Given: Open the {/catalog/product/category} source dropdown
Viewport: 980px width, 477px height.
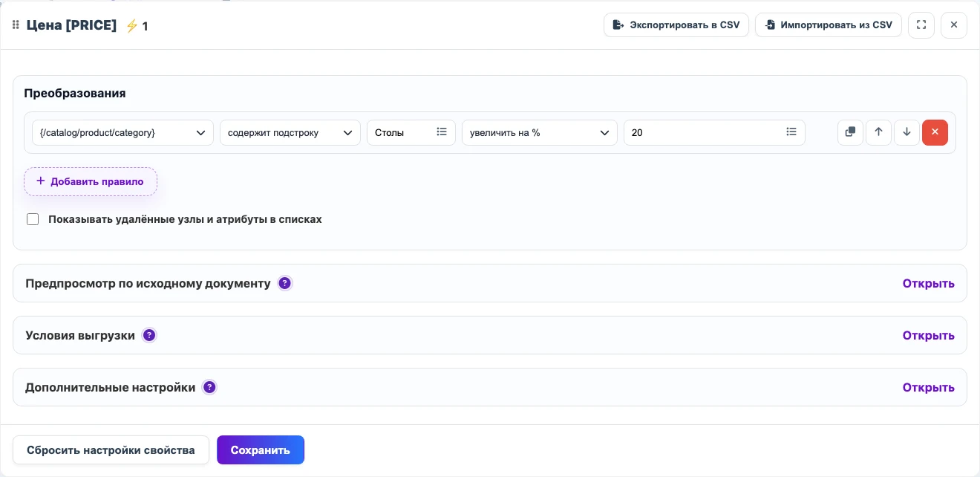Looking at the screenshot, I should (123, 132).
